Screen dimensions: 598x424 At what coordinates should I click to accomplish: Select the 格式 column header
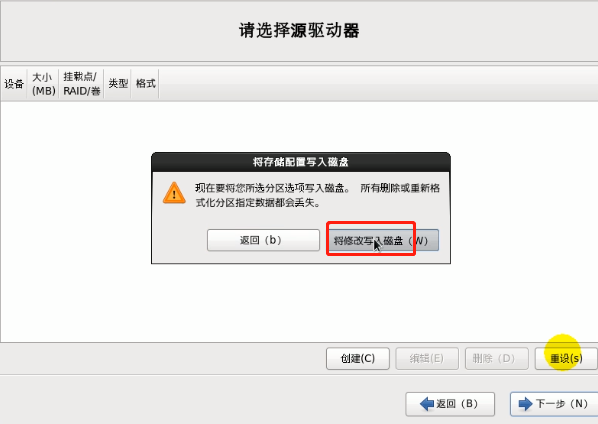(145, 84)
